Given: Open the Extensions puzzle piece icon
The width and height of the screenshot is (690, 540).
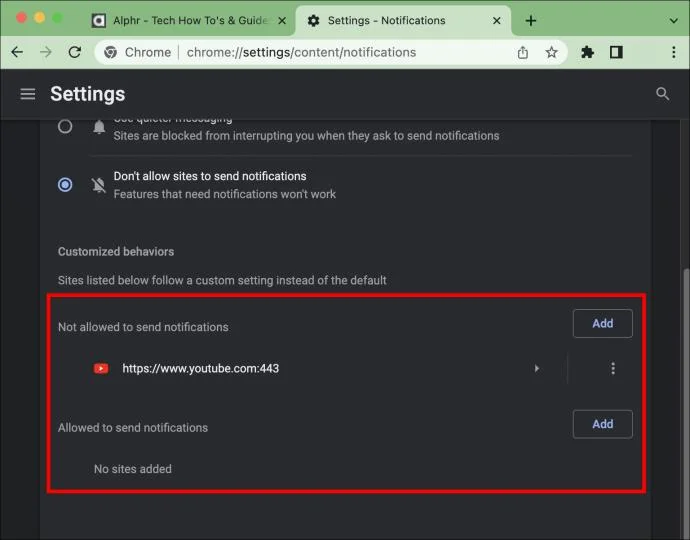Looking at the screenshot, I should [x=588, y=52].
